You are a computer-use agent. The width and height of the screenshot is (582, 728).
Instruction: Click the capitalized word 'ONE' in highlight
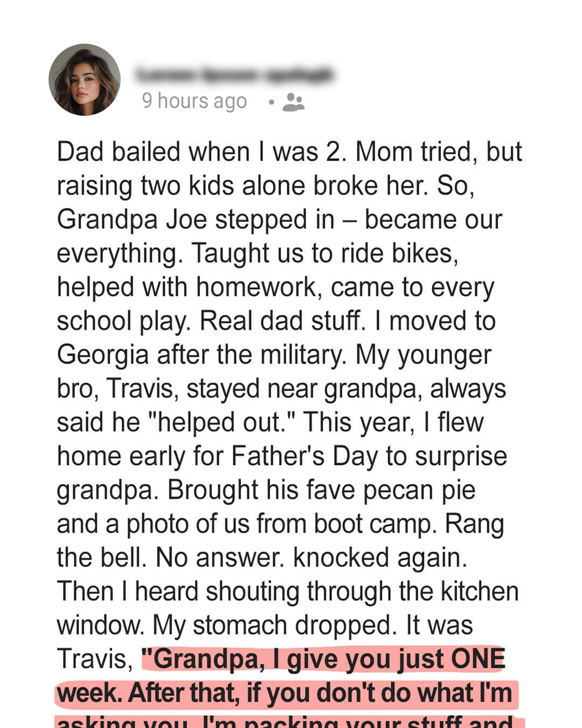478,659
